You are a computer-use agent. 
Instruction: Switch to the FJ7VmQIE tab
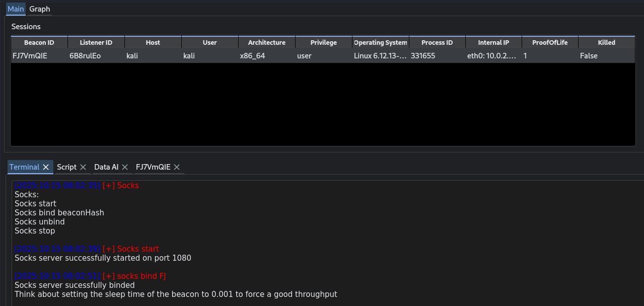tap(153, 167)
